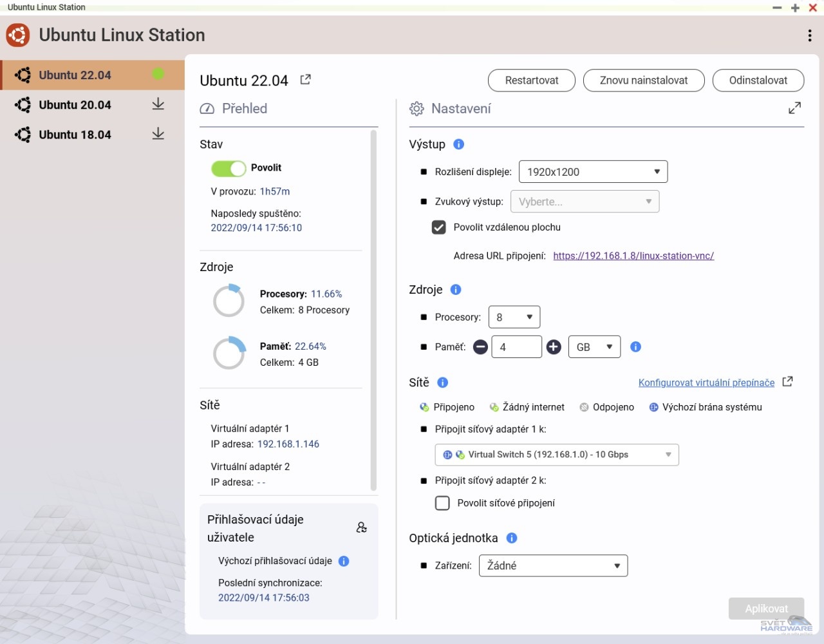Open the Konfigurovat virtuální přepínače link
Screen dimensions: 824x644
point(706,383)
